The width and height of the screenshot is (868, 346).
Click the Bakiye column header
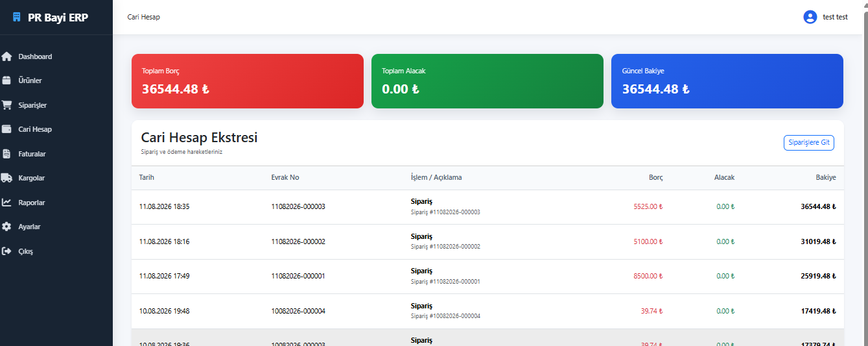point(826,177)
